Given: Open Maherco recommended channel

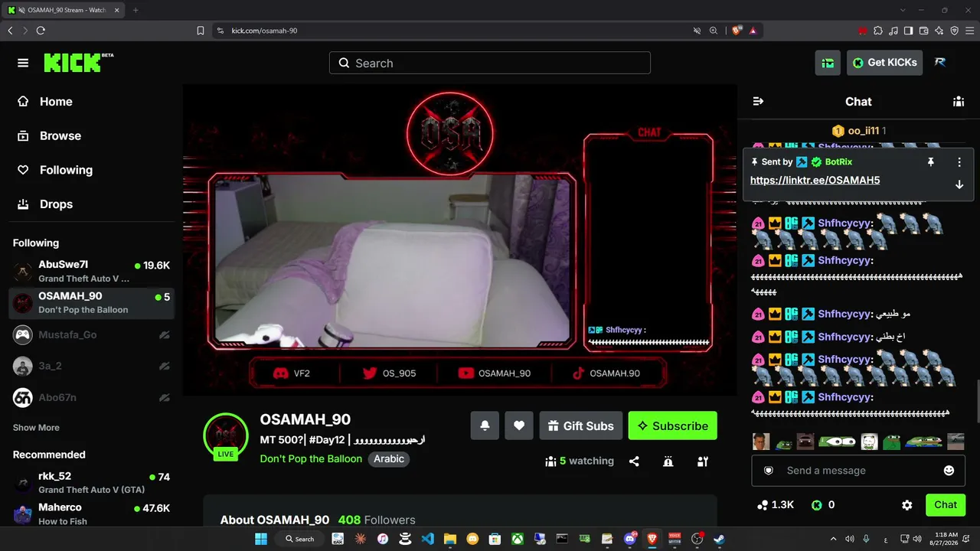Looking at the screenshot, I should coord(92,514).
